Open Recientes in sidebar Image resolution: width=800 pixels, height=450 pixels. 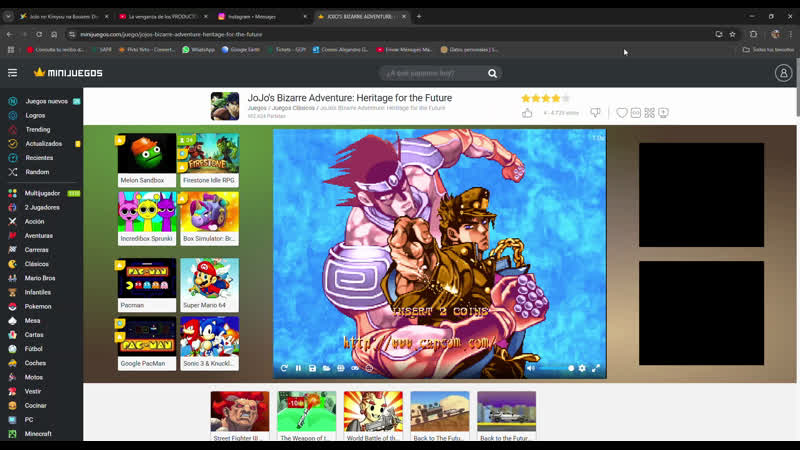[x=39, y=158]
